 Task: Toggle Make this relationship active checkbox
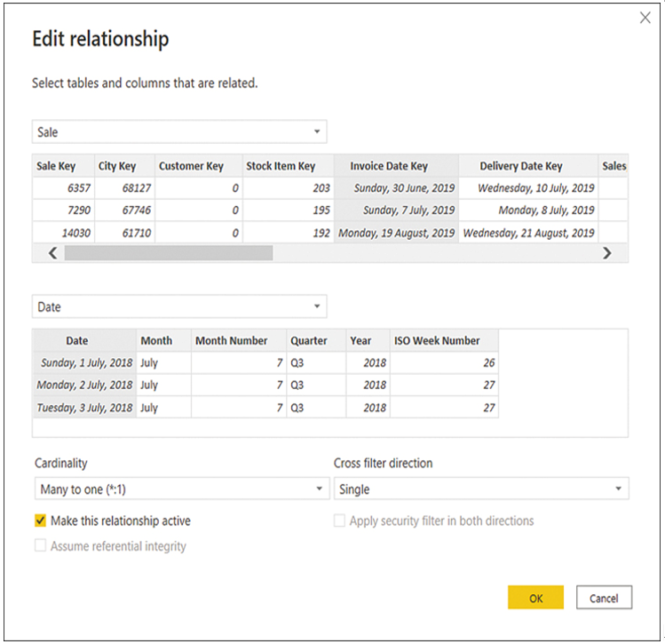point(40,521)
